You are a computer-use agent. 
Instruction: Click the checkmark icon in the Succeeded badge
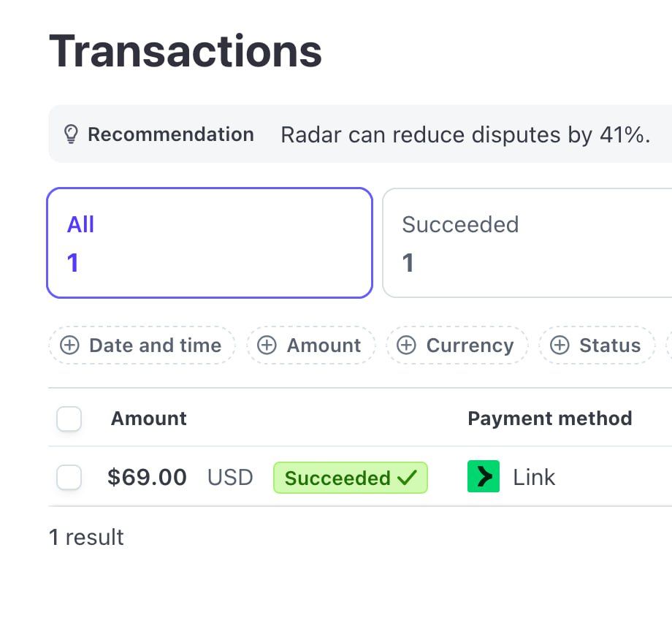tap(407, 478)
